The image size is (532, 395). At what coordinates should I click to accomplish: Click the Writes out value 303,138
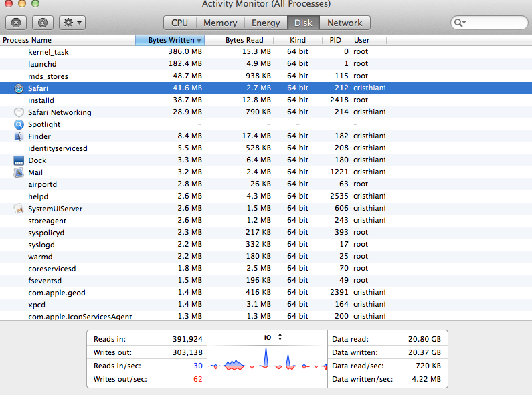point(187,352)
